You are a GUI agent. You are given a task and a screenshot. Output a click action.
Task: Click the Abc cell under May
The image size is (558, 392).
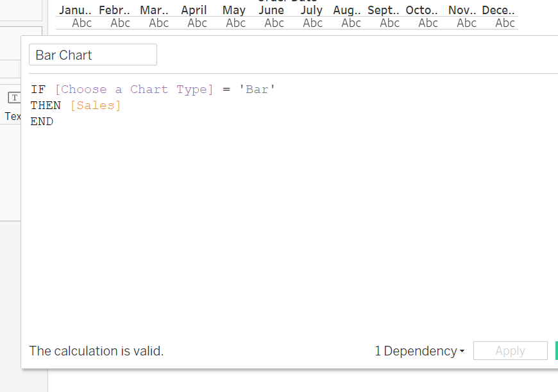pos(235,23)
